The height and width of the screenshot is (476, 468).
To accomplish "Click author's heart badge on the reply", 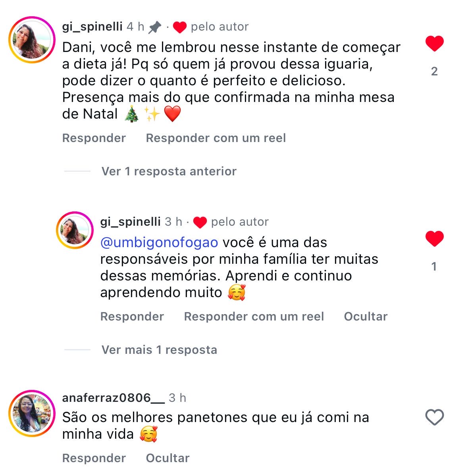I will click(200, 222).
